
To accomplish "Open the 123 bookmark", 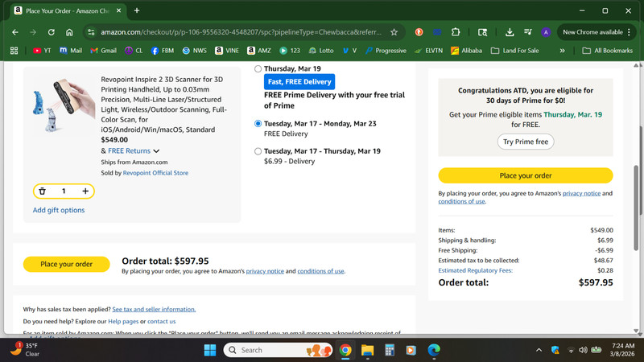I will click(290, 51).
